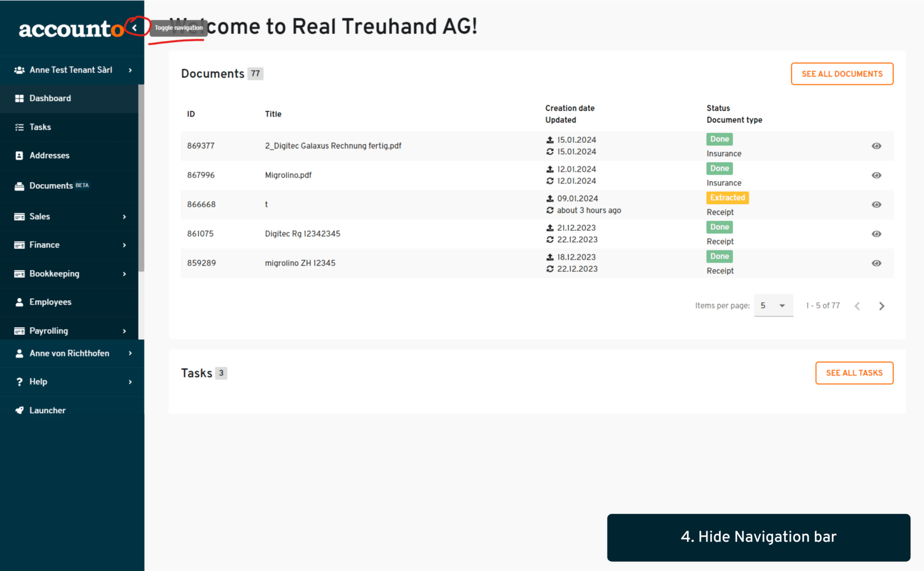The height and width of the screenshot is (571, 924).
Task: Open Employees in the sidebar
Action: point(69,303)
